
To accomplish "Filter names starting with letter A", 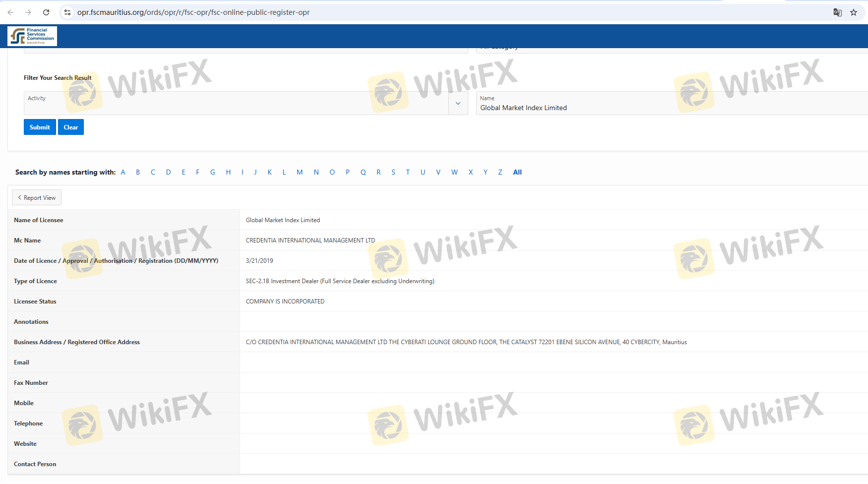I will pyautogui.click(x=123, y=172).
